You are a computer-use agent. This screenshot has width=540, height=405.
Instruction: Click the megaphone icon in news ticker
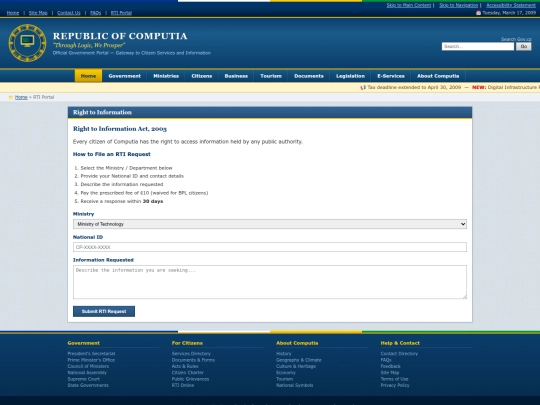[363, 87]
